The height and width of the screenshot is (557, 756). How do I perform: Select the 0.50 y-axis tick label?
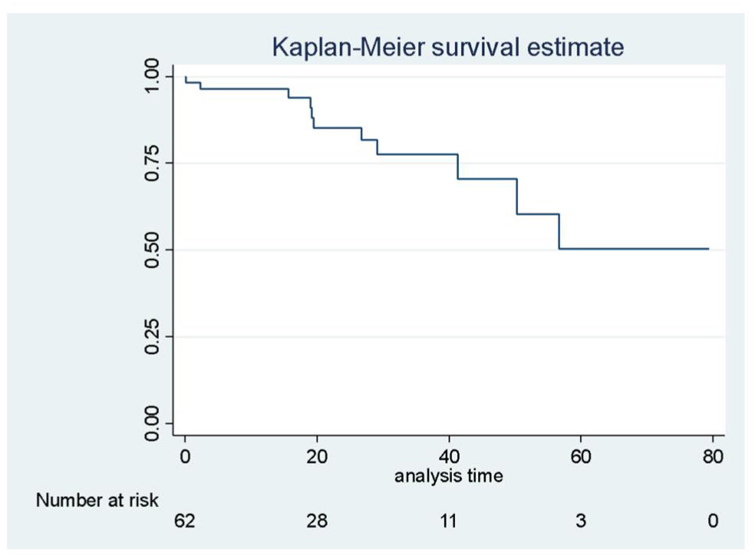coord(152,250)
